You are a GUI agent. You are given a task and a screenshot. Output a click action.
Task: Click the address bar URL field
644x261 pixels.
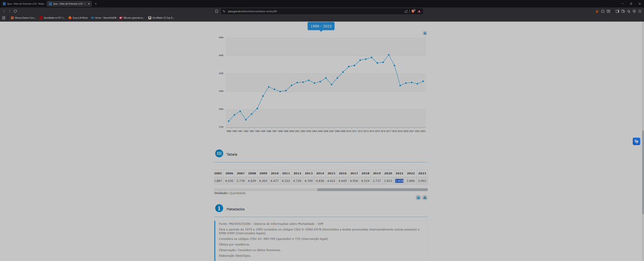(x=311, y=11)
